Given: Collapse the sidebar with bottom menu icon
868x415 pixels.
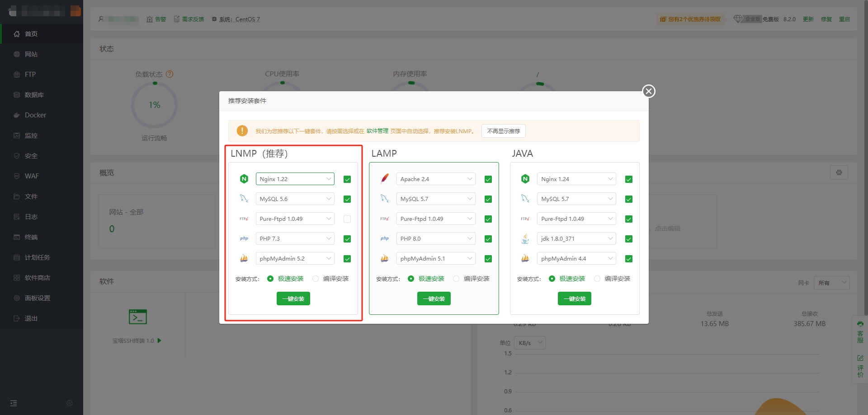Looking at the screenshot, I should [x=14, y=403].
